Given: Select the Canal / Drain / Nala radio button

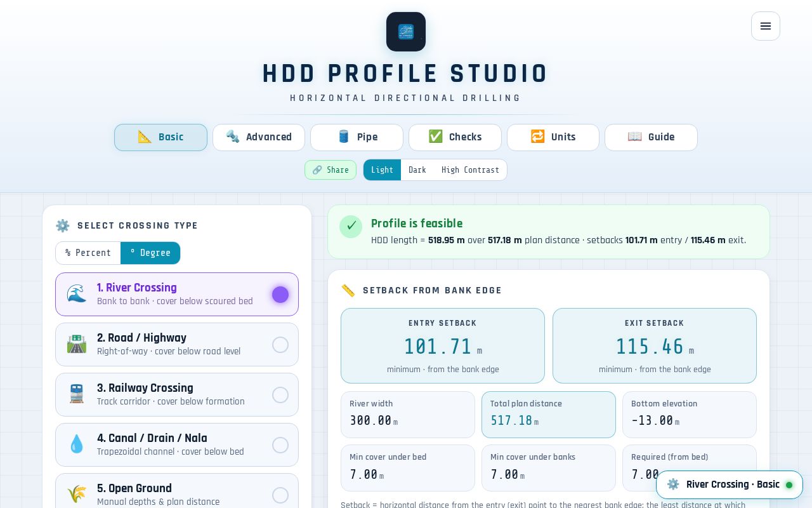Looking at the screenshot, I should coord(280,445).
